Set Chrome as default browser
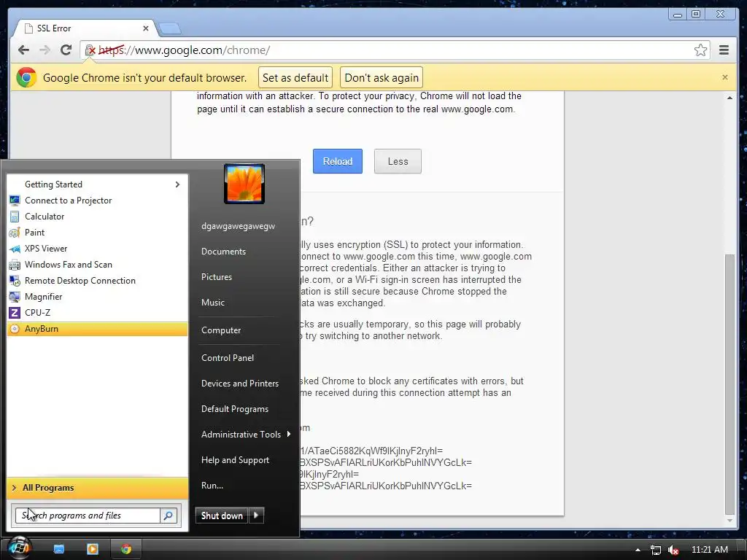This screenshot has width=747, height=560. [295, 77]
